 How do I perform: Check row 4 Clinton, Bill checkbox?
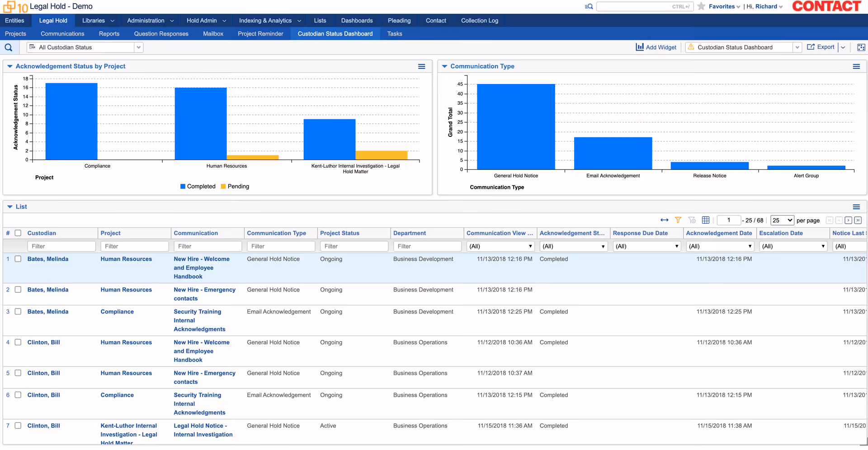click(18, 342)
